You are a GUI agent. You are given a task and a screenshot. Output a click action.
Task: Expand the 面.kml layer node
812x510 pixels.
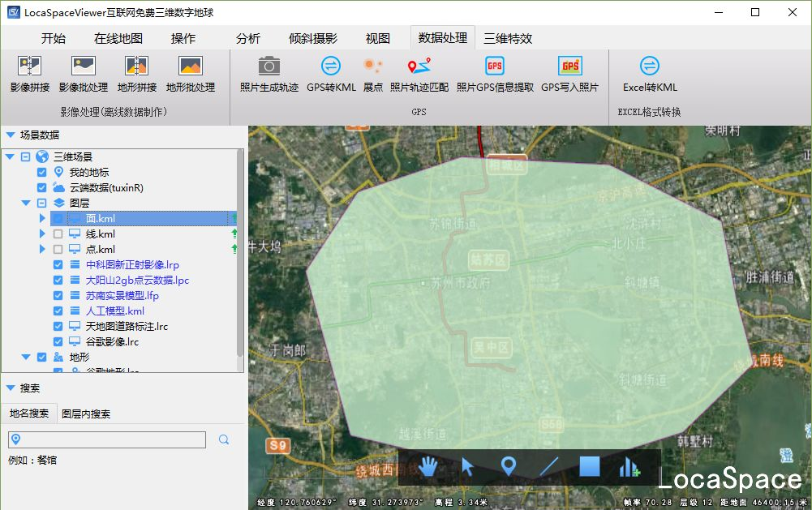[x=42, y=218]
